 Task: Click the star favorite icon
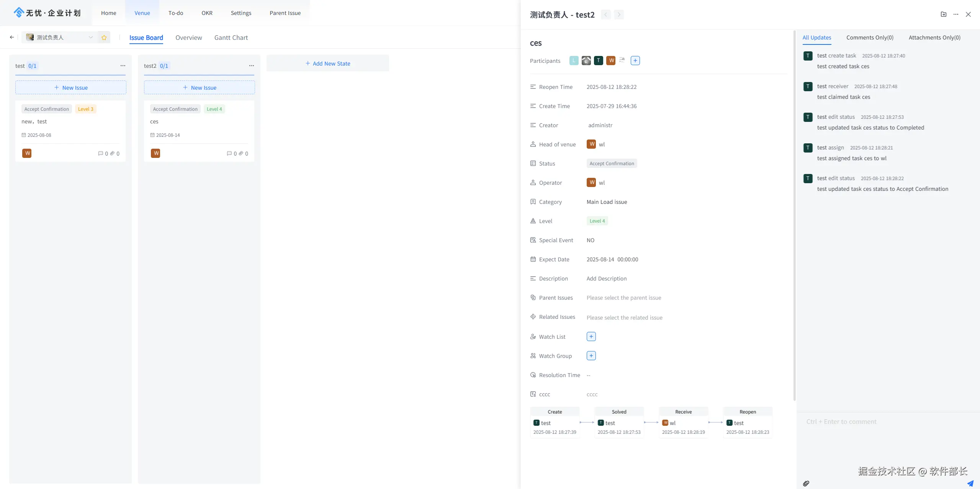(104, 38)
